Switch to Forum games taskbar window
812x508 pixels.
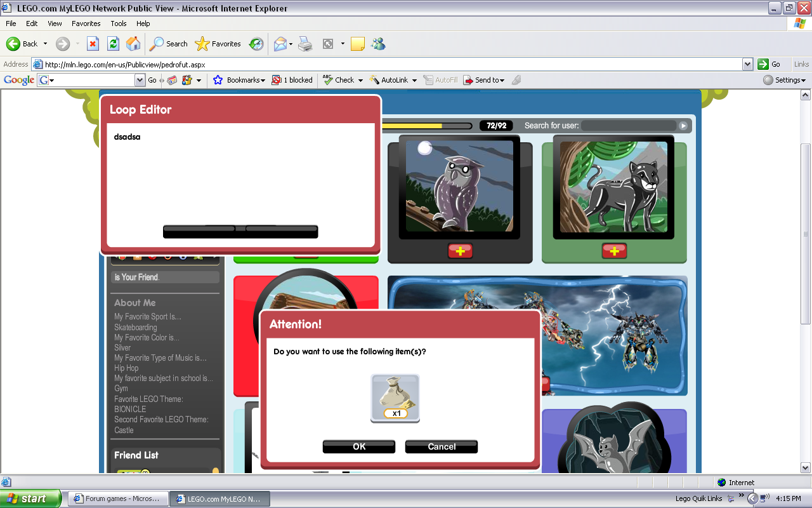tap(118, 498)
